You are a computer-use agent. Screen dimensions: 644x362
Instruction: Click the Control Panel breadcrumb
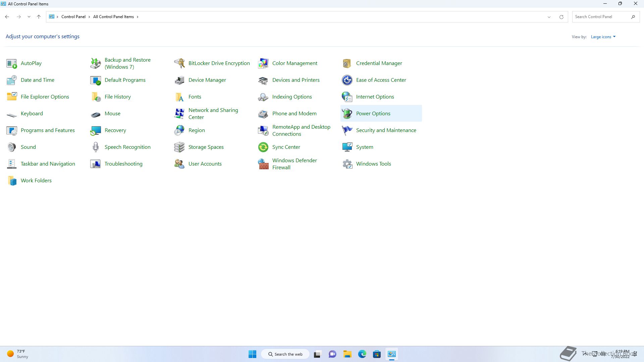tap(73, 17)
